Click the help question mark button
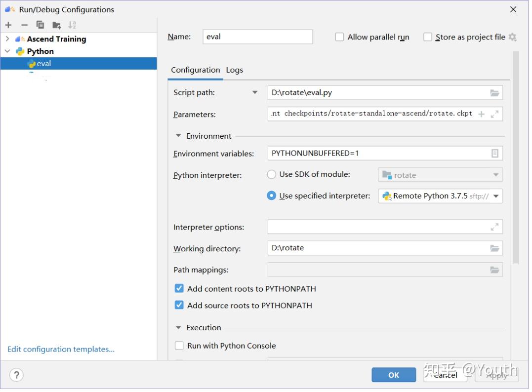This screenshot has height=392, width=532. (16, 375)
